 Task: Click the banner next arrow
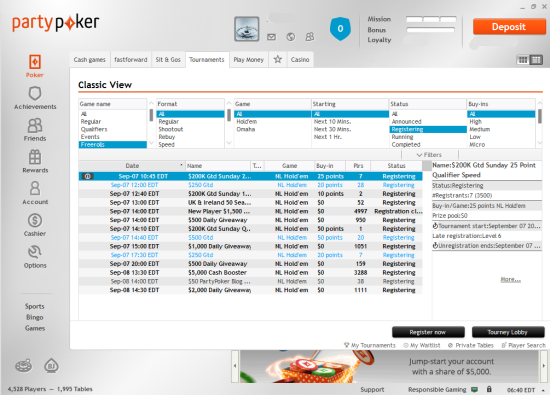pos(544,366)
